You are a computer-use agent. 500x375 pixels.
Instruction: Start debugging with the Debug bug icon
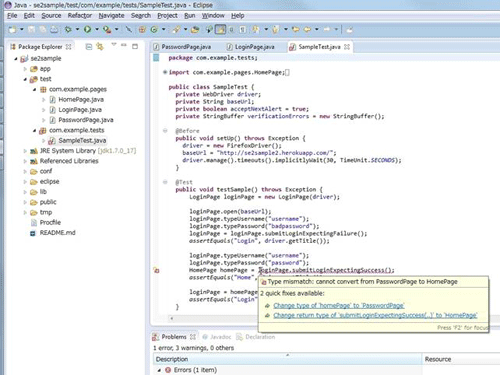click(68, 30)
